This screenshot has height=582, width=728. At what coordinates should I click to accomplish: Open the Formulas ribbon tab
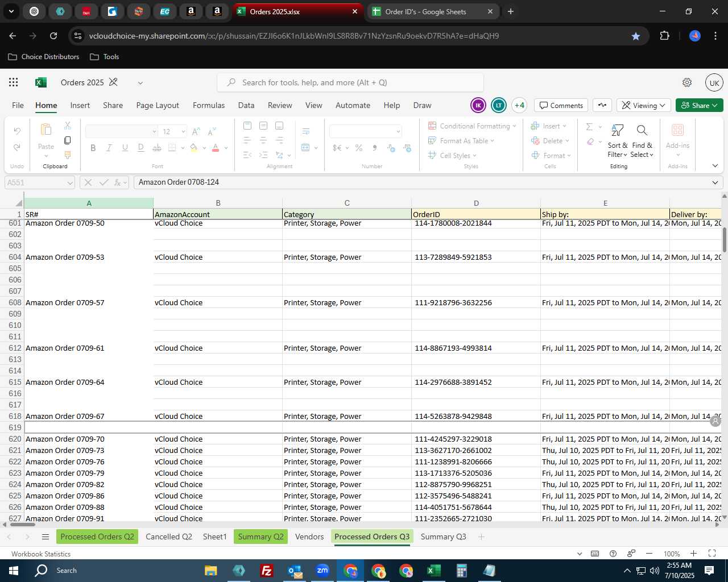tap(209, 105)
